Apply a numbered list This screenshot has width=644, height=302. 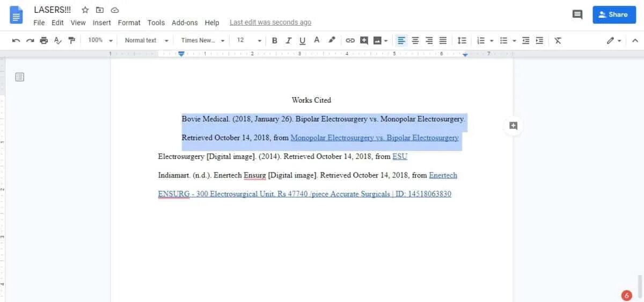tap(481, 40)
